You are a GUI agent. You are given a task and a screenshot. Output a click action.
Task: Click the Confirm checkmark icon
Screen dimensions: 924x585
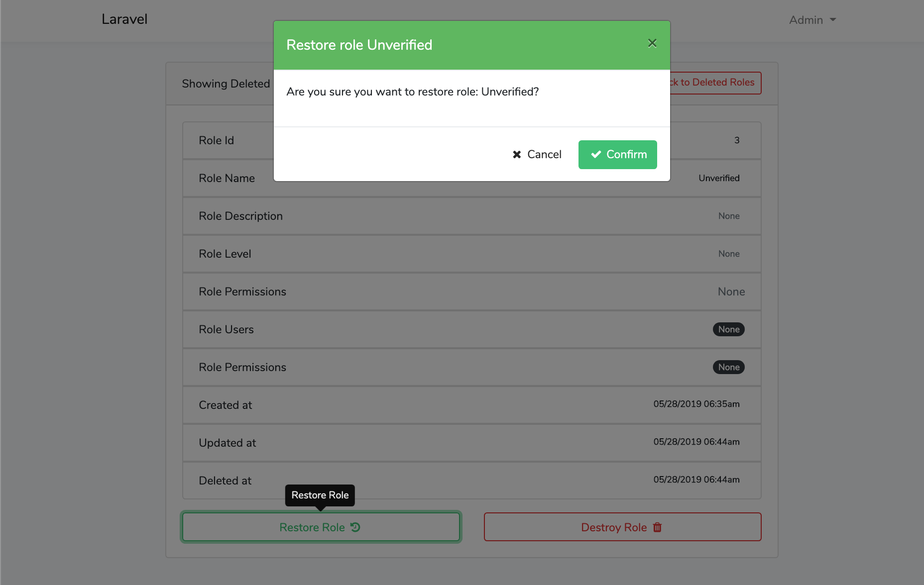tap(596, 155)
